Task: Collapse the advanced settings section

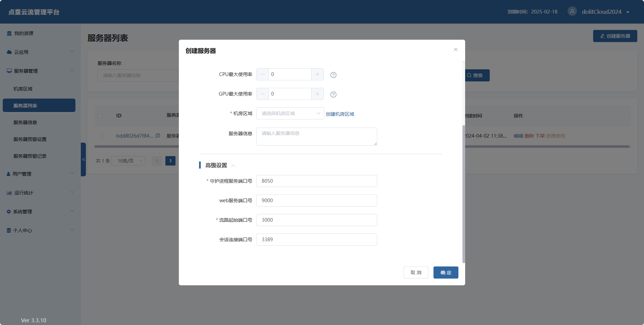Action: (233, 166)
